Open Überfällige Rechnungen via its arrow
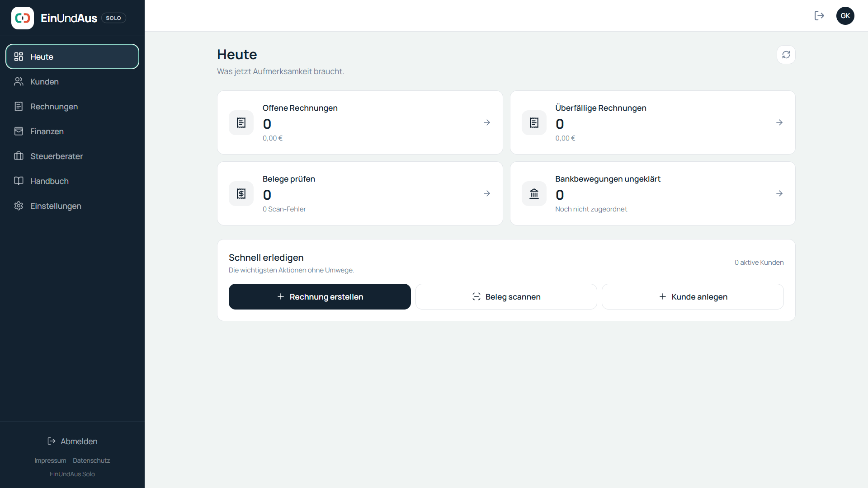 (x=779, y=122)
